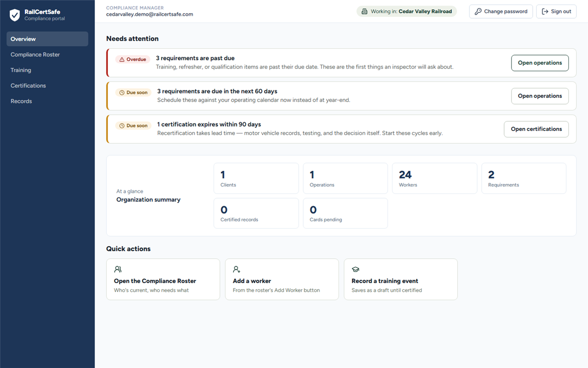The width and height of the screenshot is (588, 368).
Task: Select the Add a worker quick action card
Action: click(x=282, y=279)
